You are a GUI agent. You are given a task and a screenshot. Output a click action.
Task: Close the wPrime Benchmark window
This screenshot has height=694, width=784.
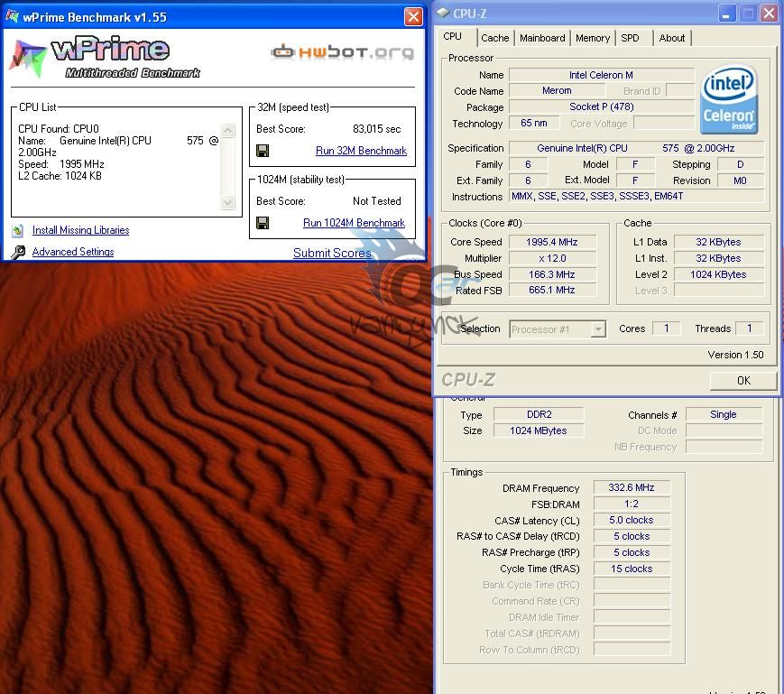pyautogui.click(x=413, y=16)
